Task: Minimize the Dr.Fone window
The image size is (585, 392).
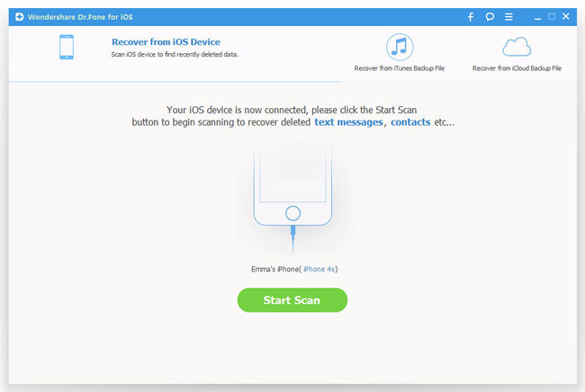Action: tap(535, 16)
